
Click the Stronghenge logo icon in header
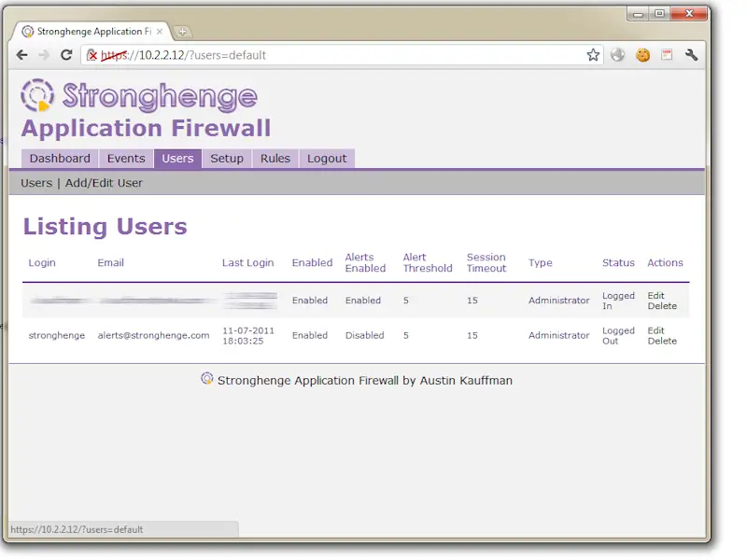37,95
